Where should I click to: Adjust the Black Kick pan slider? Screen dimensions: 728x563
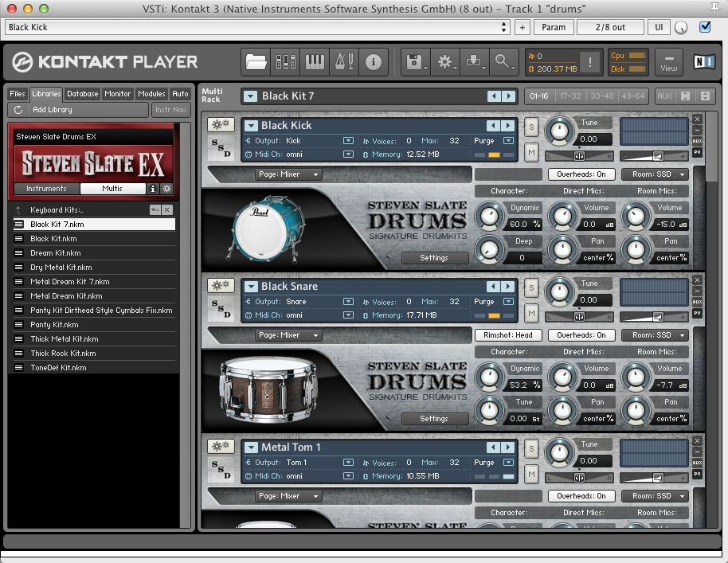(579, 156)
